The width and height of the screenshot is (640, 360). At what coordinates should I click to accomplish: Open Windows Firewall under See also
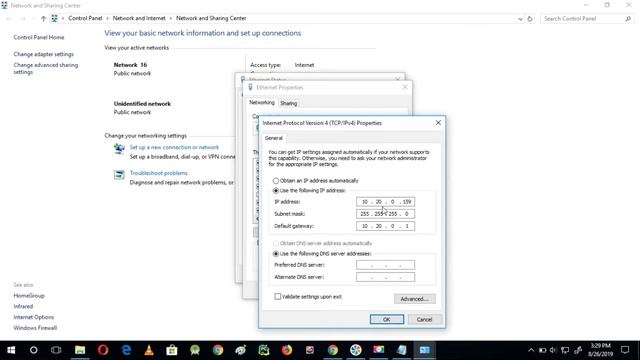(x=35, y=328)
